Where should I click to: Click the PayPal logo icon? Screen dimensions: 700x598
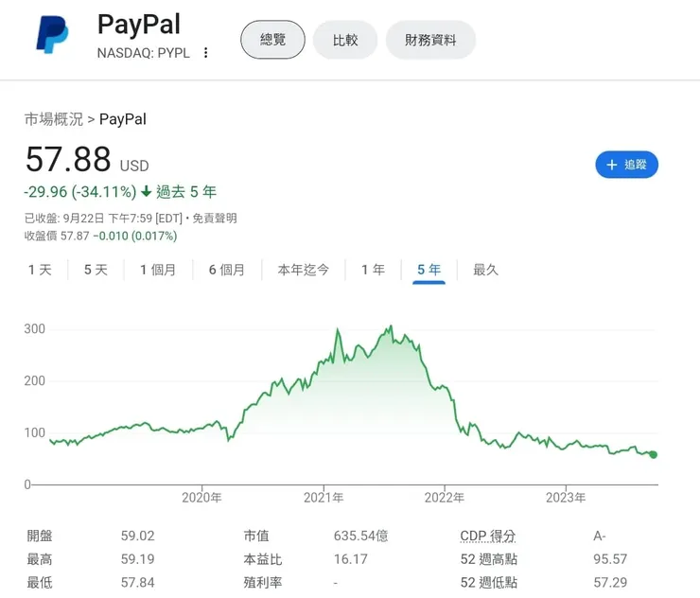(x=52, y=34)
